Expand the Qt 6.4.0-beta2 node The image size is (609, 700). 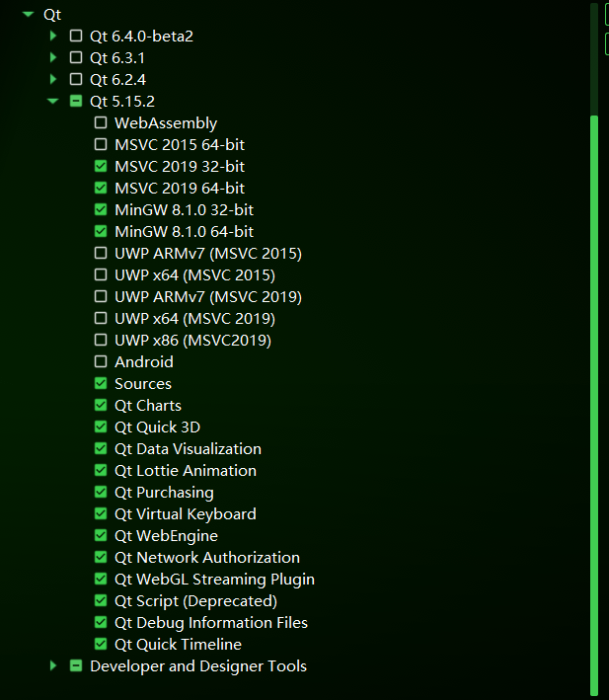tap(53, 36)
